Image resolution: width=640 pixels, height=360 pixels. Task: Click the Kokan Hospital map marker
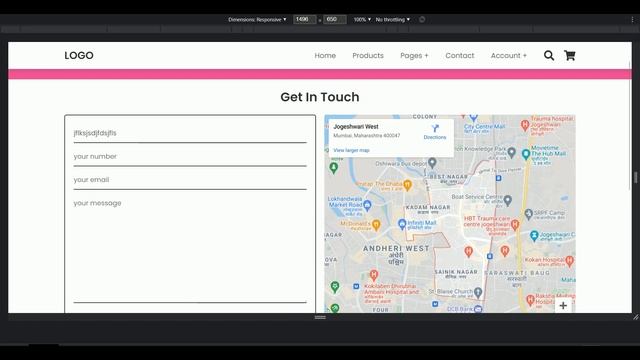[570, 260]
